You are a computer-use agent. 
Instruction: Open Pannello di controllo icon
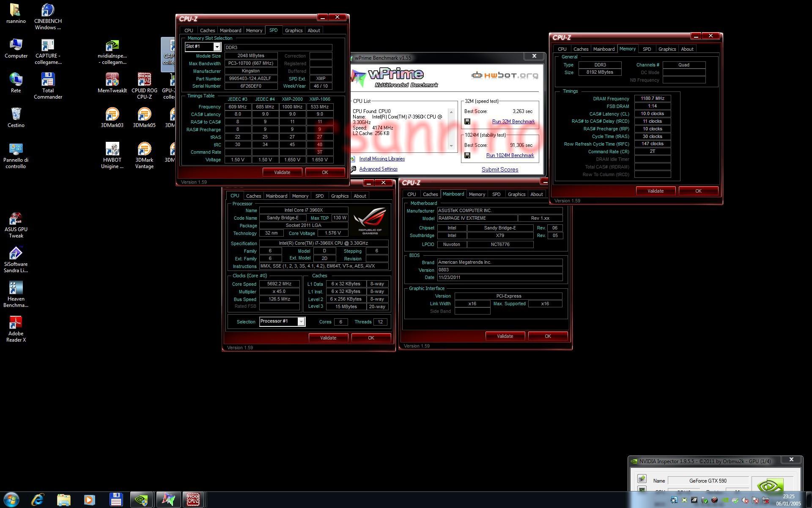point(16,156)
